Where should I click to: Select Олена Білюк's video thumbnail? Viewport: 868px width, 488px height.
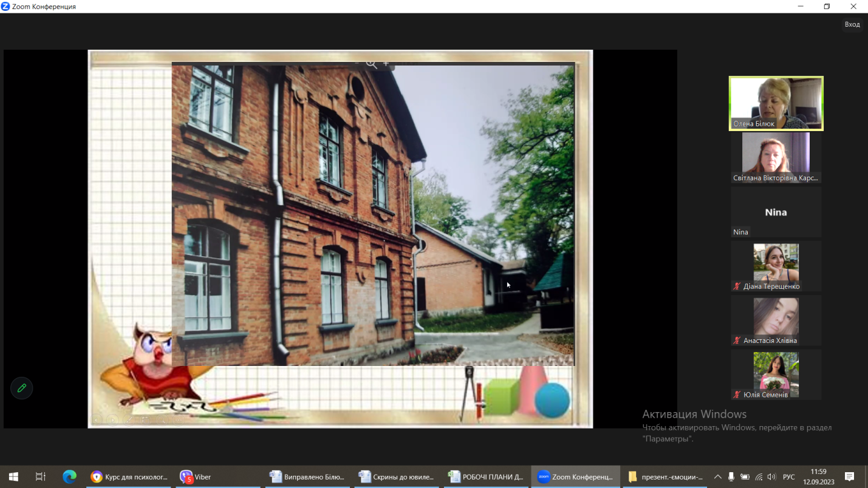(776, 103)
